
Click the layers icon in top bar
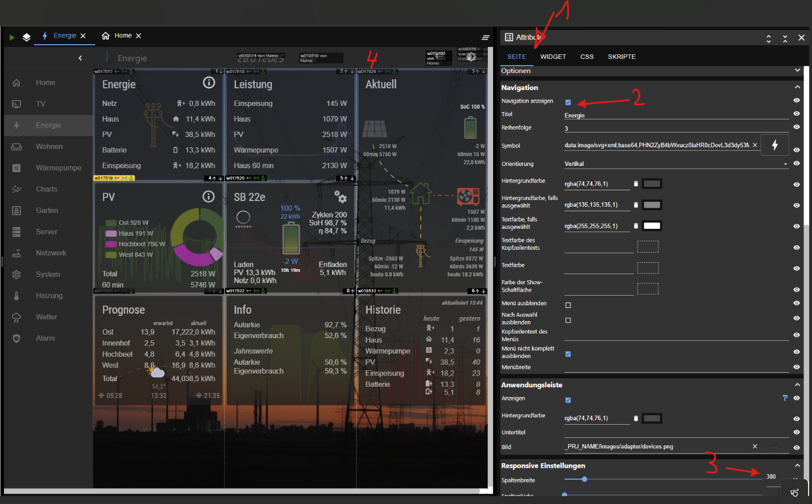pos(27,37)
